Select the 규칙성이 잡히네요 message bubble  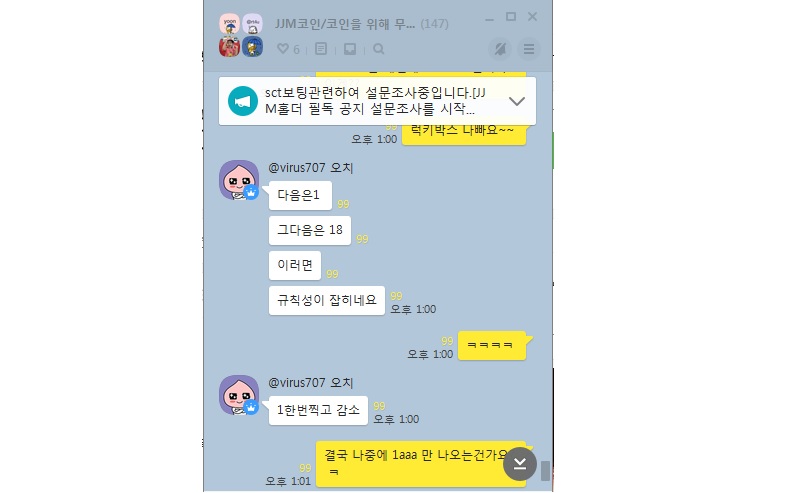[x=327, y=300]
